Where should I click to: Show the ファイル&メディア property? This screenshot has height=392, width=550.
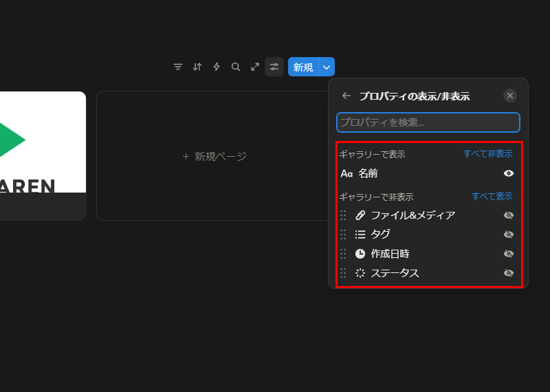pos(509,215)
